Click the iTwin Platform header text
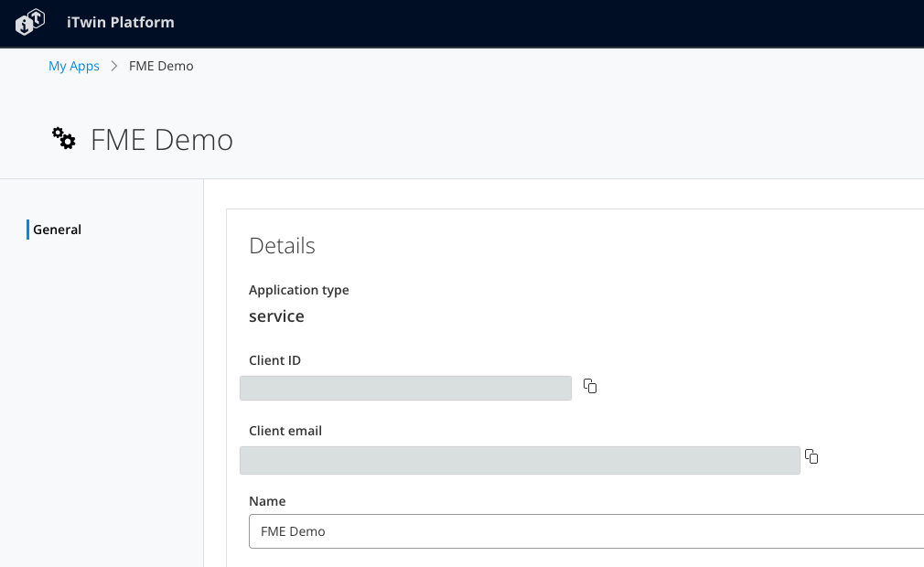The width and height of the screenshot is (924, 567). click(x=120, y=22)
